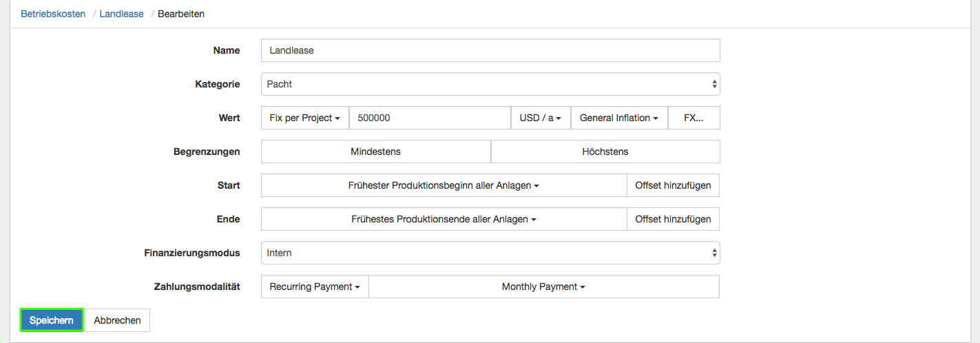The image size is (980, 343).
Task: Click the Betriebskosten breadcrumb link
Action: coord(53,14)
